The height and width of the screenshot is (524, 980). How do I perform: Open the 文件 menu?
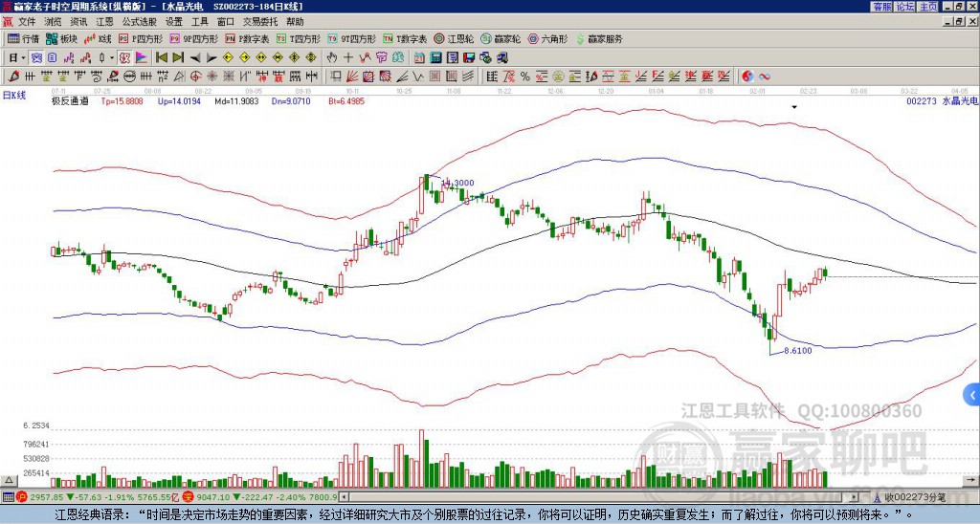tap(26, 22)
